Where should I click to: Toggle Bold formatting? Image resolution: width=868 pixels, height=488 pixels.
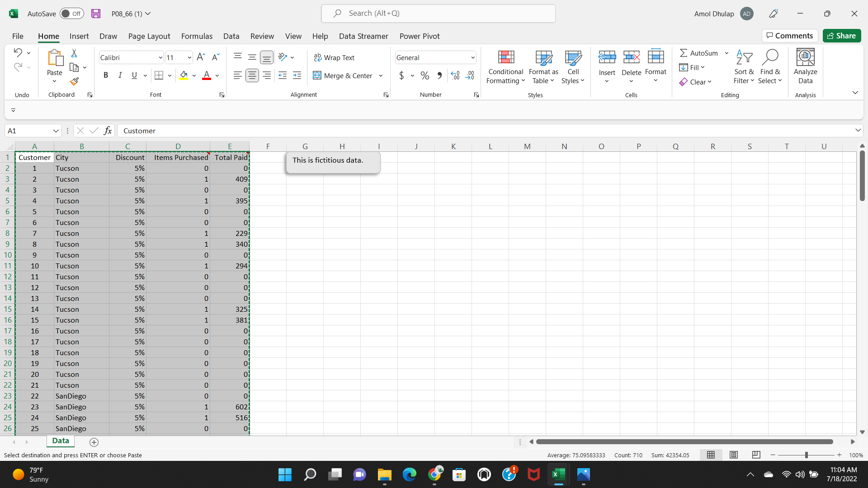click(106, 75)
